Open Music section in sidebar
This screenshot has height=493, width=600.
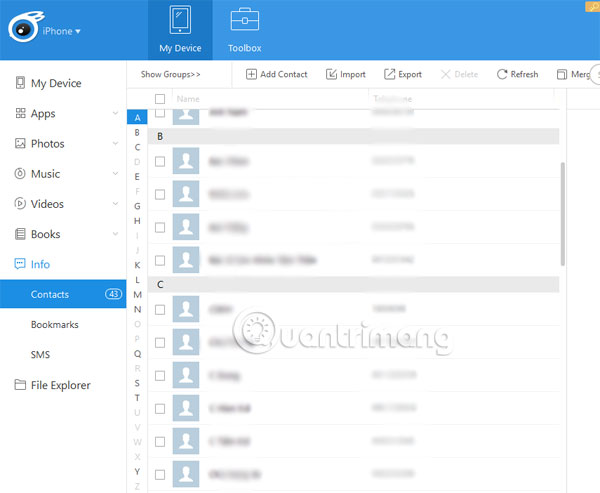tap(45, 174)
